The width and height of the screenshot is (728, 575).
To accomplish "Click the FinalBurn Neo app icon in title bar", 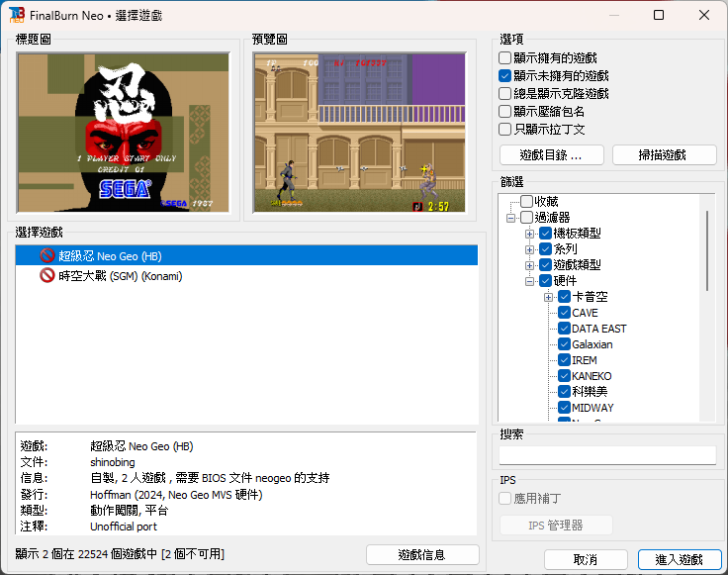I will tap(16, 15).
